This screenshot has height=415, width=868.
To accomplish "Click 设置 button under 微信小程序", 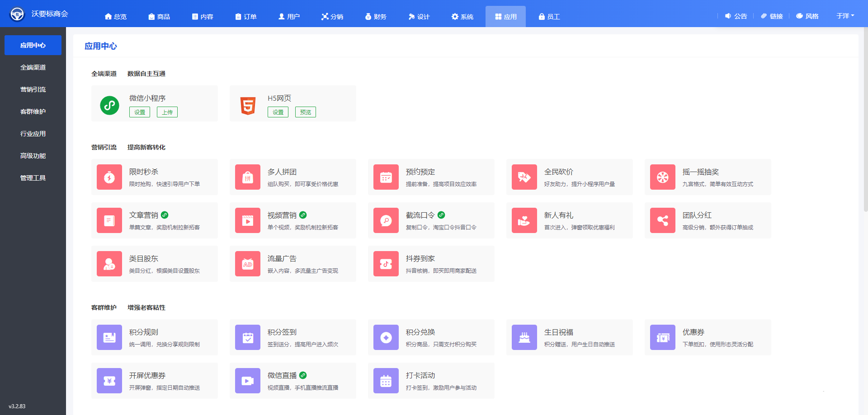I will click(140, 112).
